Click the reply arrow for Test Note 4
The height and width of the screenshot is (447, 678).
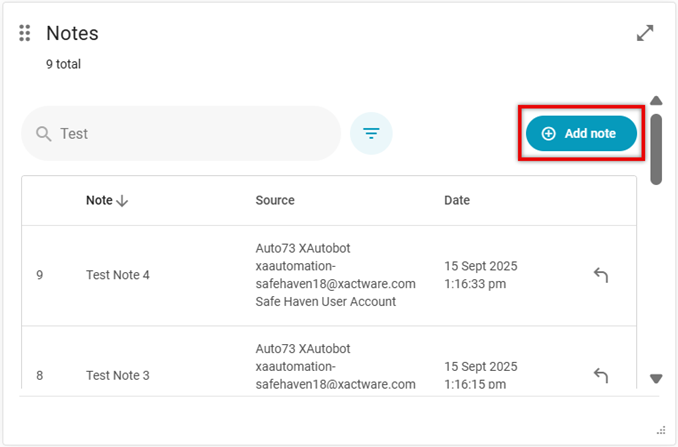click(601, 275)
